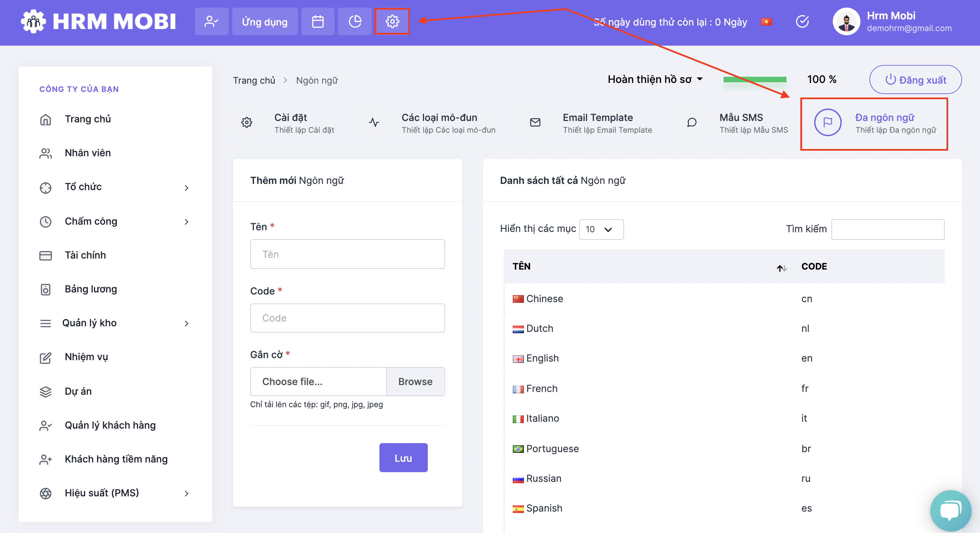Click the user-check icon in header

tap(211, 21)
